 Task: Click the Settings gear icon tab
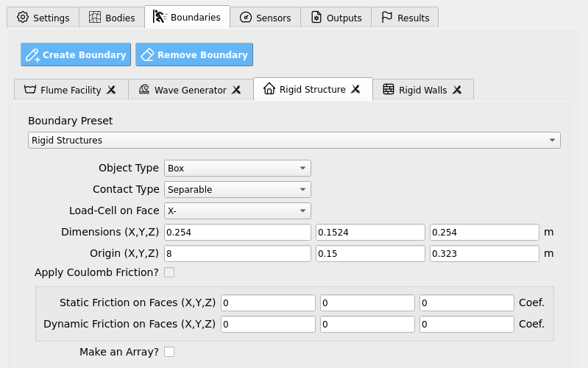click(23, 17)
